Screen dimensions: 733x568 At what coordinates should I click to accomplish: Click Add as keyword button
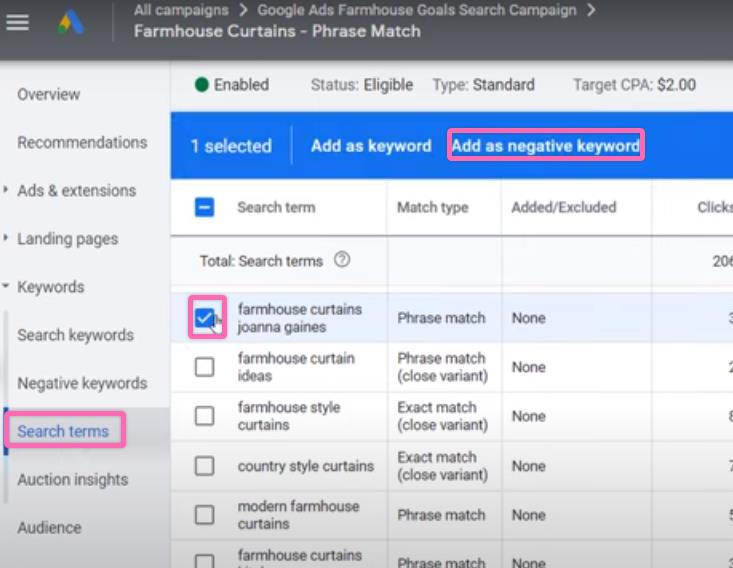371,146
